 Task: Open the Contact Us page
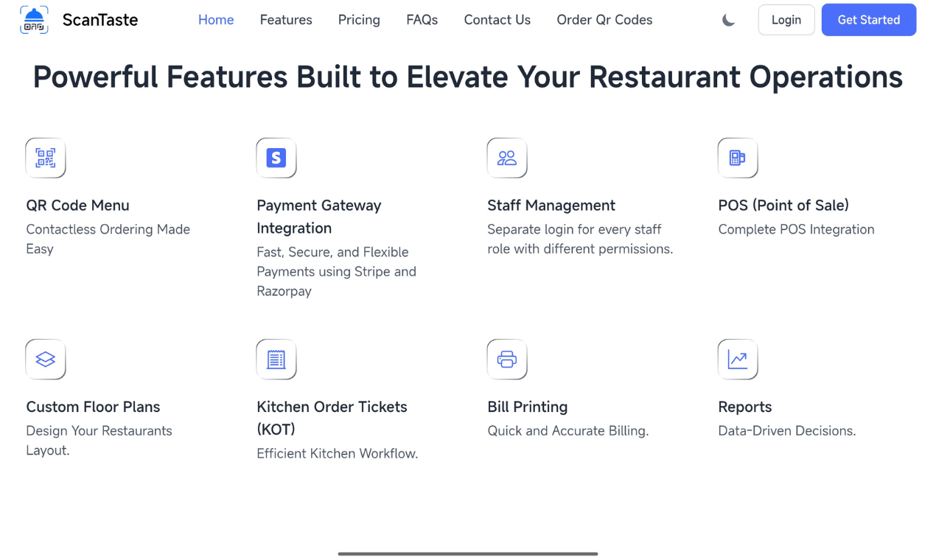click(497, 20)
